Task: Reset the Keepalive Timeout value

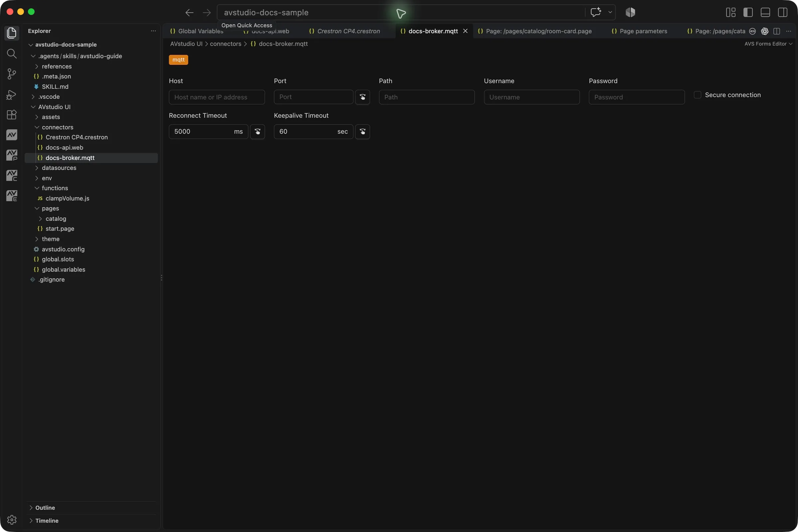Action: pyautogui.click(x=362, y=132)
